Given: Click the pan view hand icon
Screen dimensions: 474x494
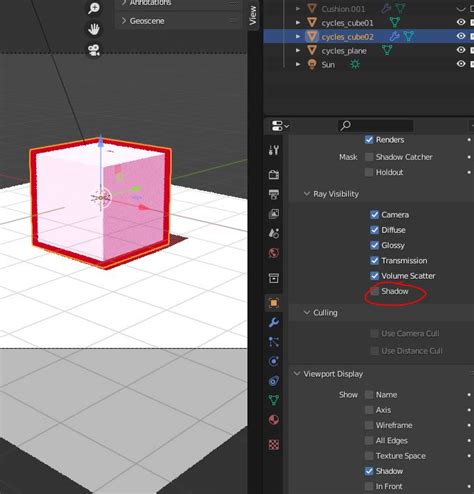Looking at the screenshot, I should (94, 29).
